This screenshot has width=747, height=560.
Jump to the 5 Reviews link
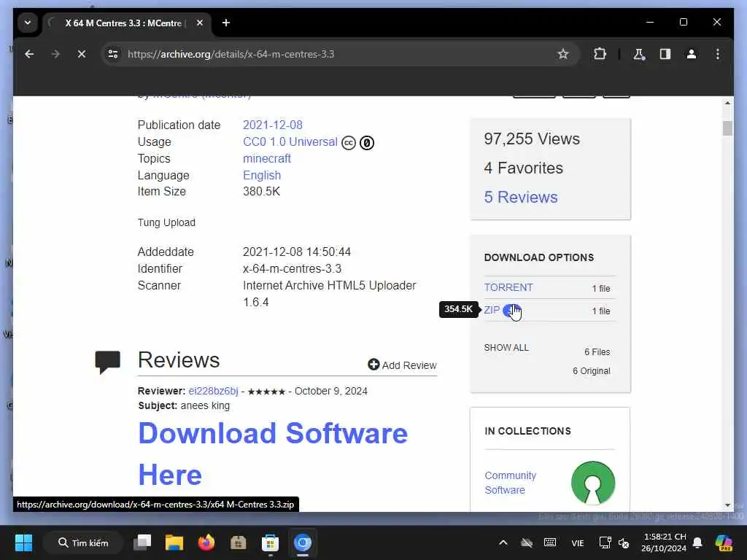point(521,197)
